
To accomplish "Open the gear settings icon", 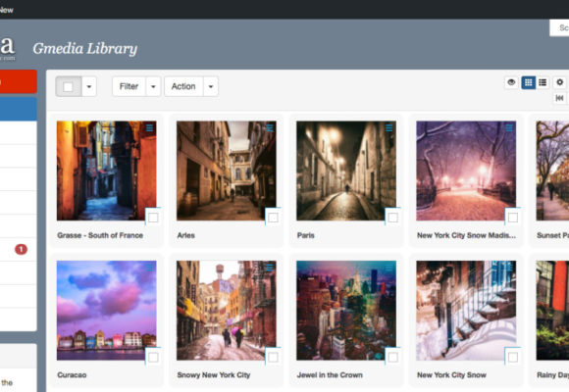I will point(559,82).
